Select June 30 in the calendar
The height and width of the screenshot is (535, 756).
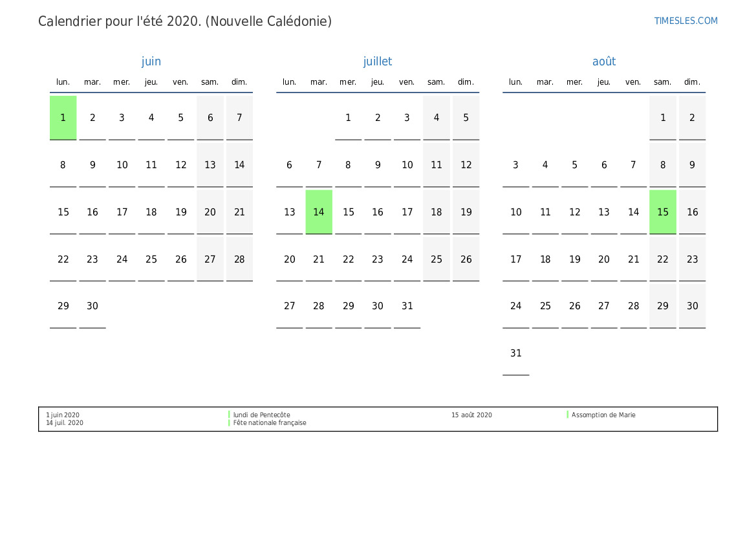pos(92,306)
